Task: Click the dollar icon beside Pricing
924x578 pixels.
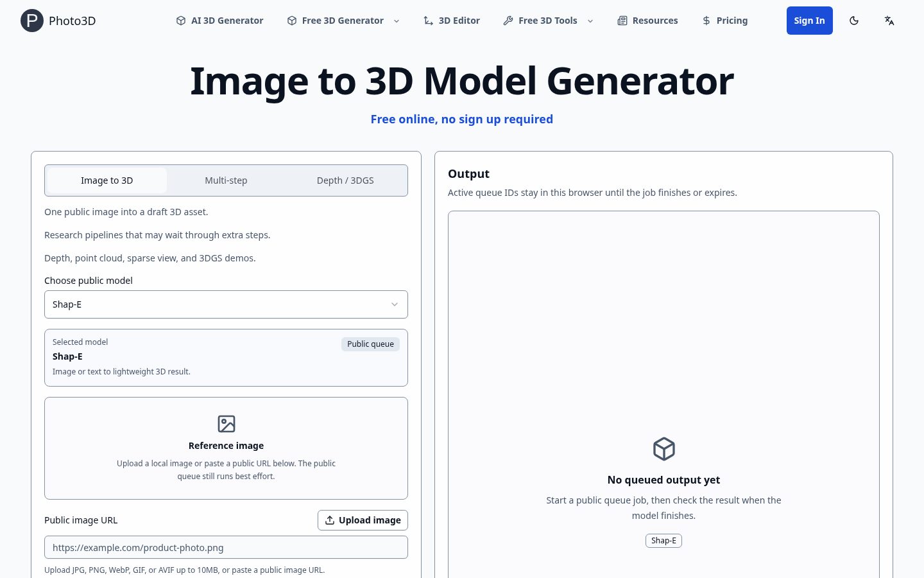Action: (706, 21)
